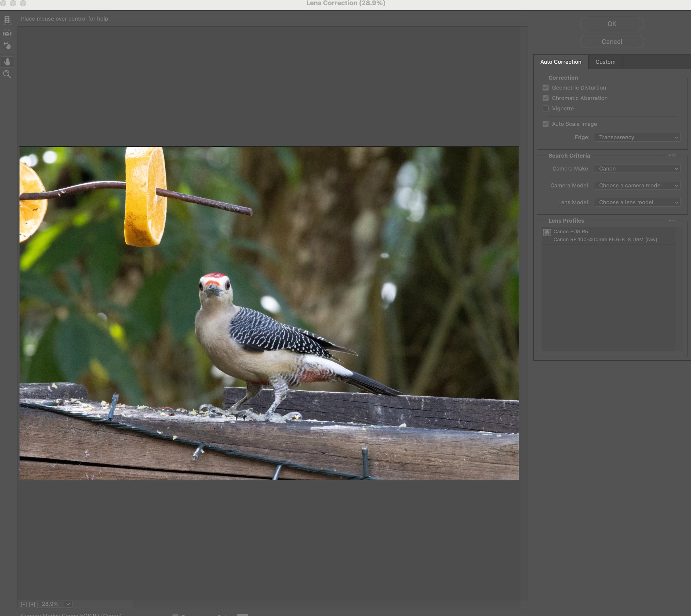The height and width of the screenshot is (616, 691).
Task: Switch to the Auto Correction tab
Action: [560, 62]
